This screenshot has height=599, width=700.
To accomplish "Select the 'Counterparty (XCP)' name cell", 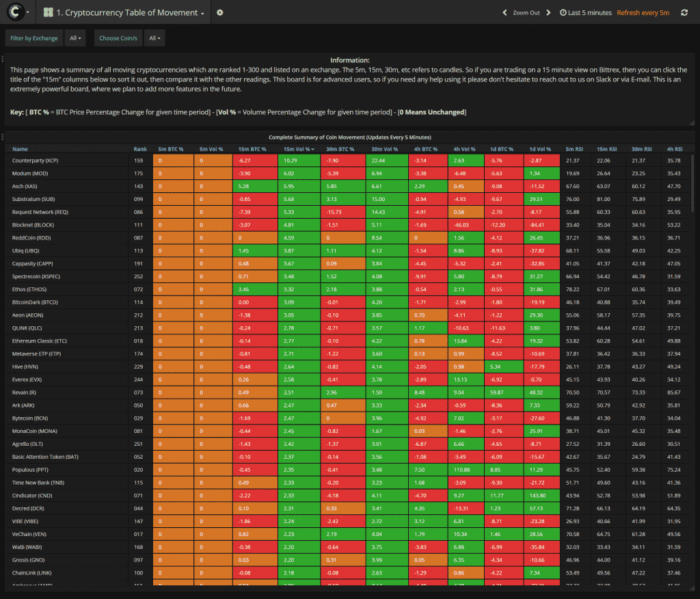I will 67,161.
